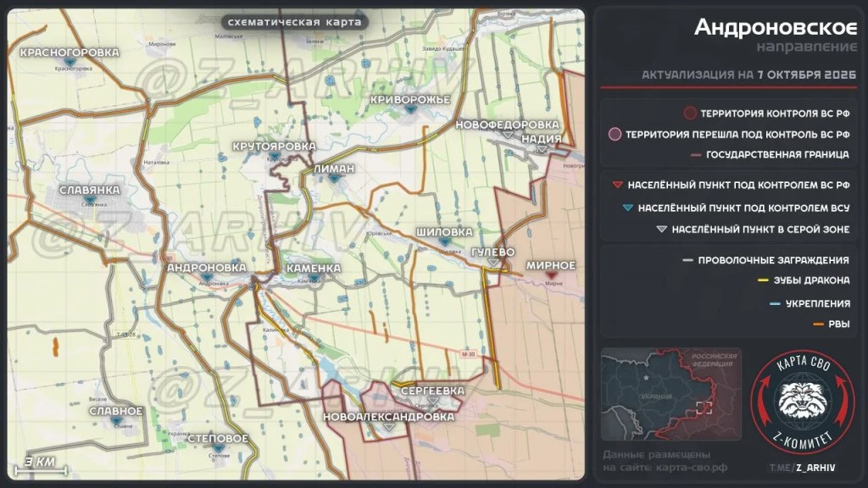The width and height of the screenshot is (868, 488).
Task: Click the Шиловка blue marker
Action: pos(444,241)
